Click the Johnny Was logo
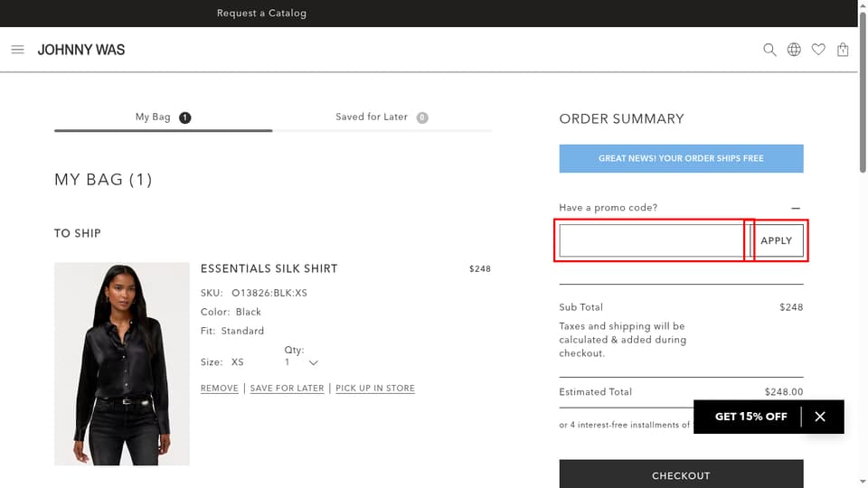Viewport: 868px width, 488px height. pyautogui.click(x=81, y=50)
